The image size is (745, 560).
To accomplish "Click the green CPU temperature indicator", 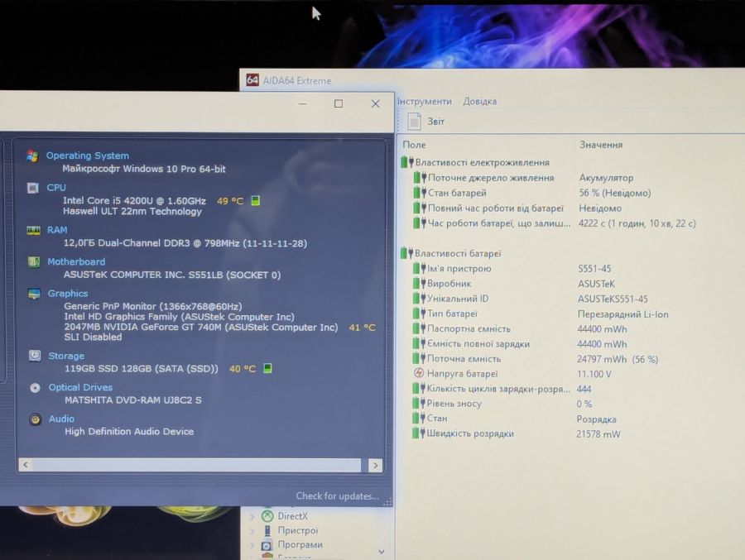I will 256,200.
